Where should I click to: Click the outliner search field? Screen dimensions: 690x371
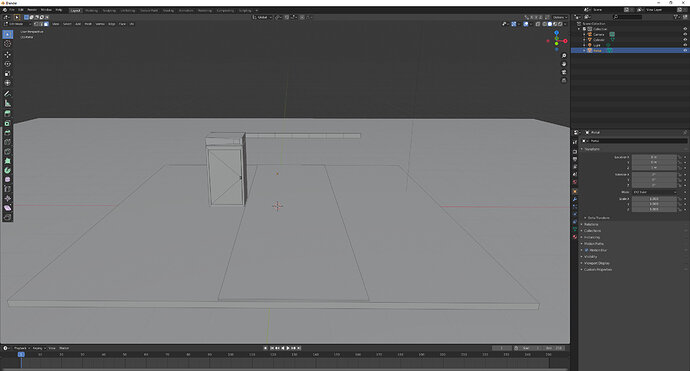pyautogui.click(x=629, y=17)
